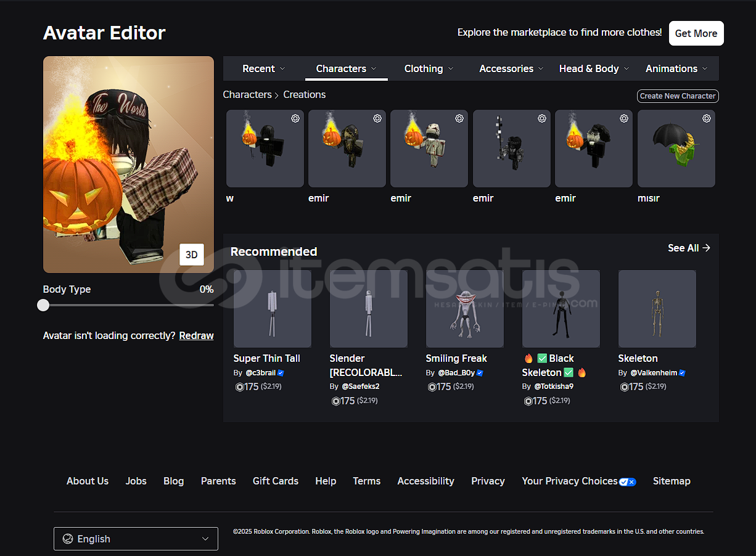
Task: Expand the Accessories dropdown
Action: [511, 68]
